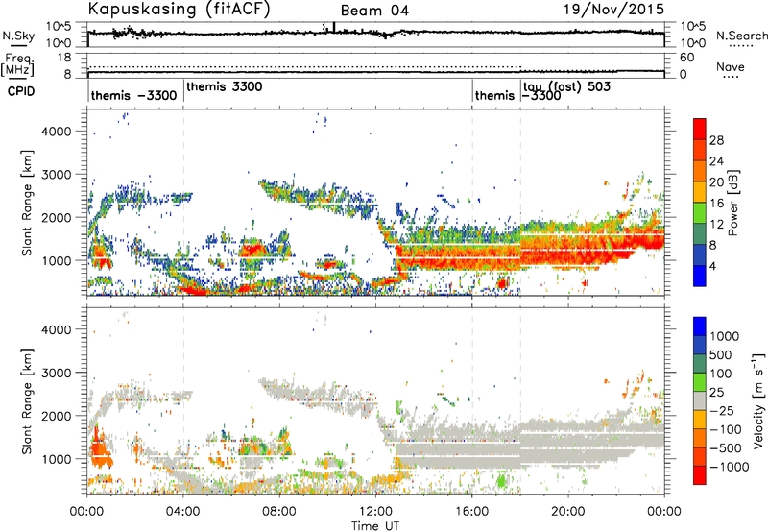Click the 04:00 time tick label

183,512
